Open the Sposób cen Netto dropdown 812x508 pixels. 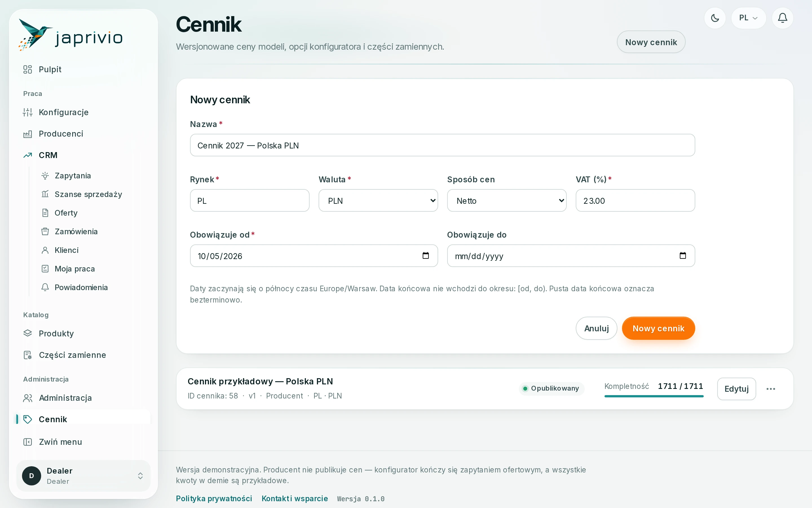click(x=507, y=201)
